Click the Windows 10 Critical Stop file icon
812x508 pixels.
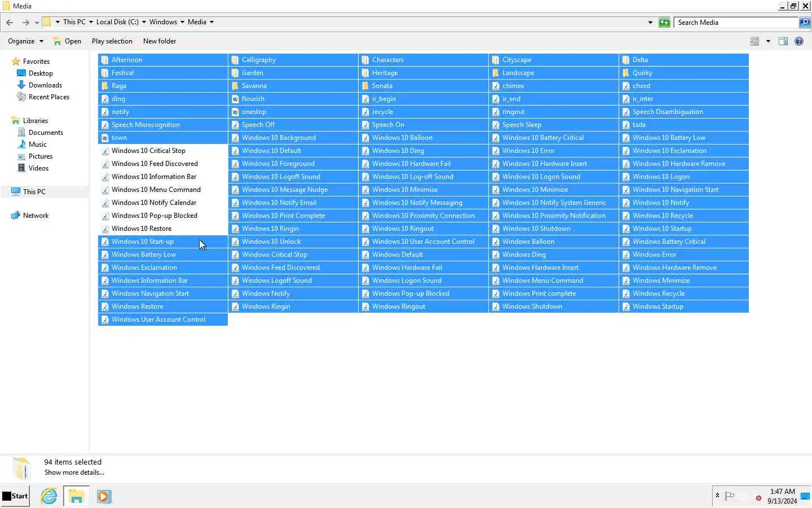point(105,151)
